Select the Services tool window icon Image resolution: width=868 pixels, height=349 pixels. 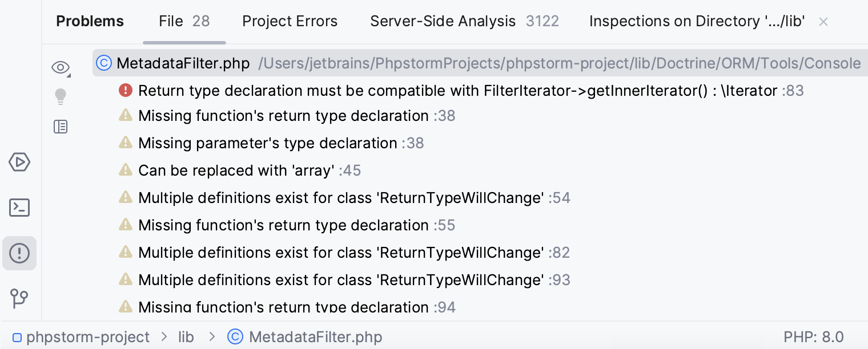pos(19,162)
